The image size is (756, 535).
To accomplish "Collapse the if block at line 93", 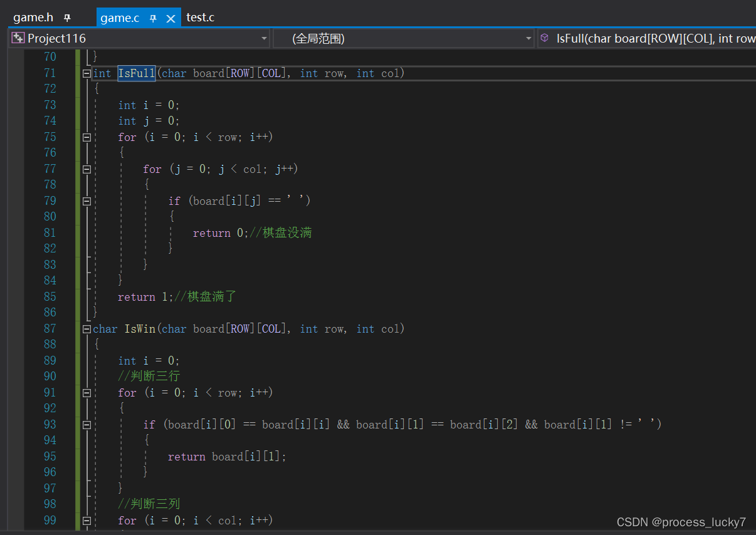I will point(87,425).
